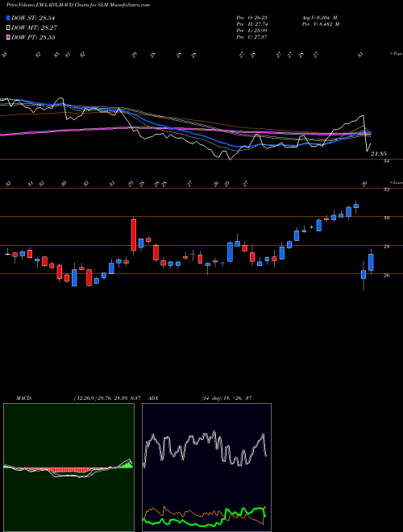Select the 'DOW ST: 28.54' legend text
The image size is (403, 532).
(33, 18)
